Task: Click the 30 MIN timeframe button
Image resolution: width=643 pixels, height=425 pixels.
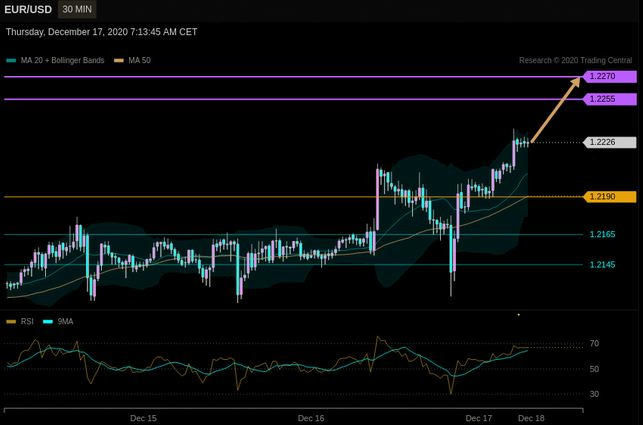Action: click(77, 9)
